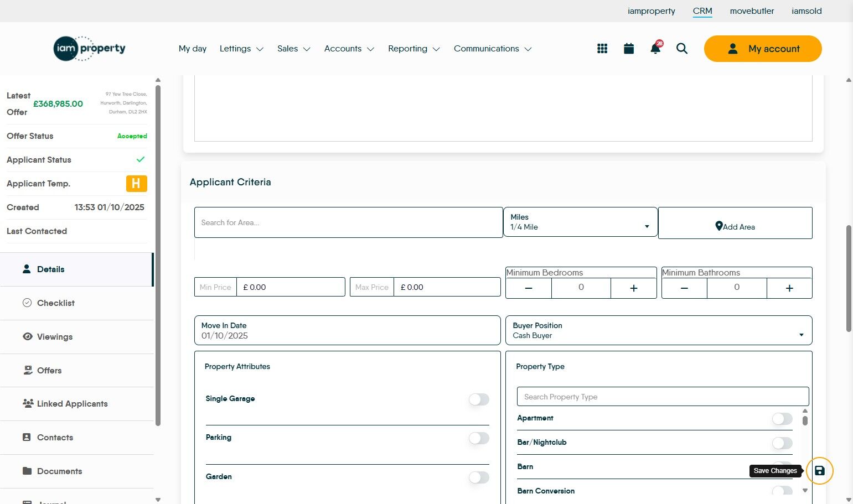The height and width of the screenshot is (504, 853).
Task: Click the iam property logo
Action: point(90,49)
